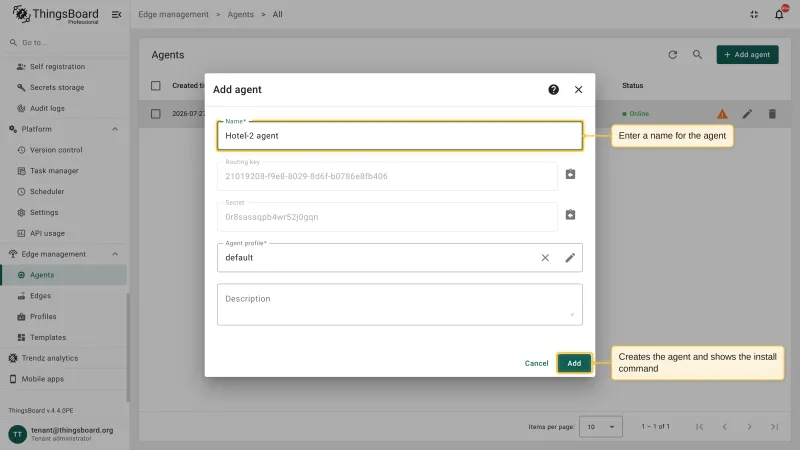
Task: Open the Go to search field
Action: (x=65, y=42)
